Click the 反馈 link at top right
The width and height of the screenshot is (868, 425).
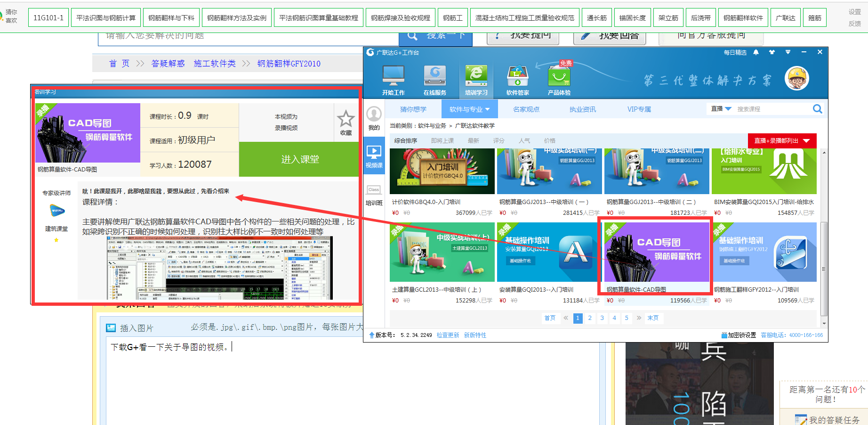[855, 24]
